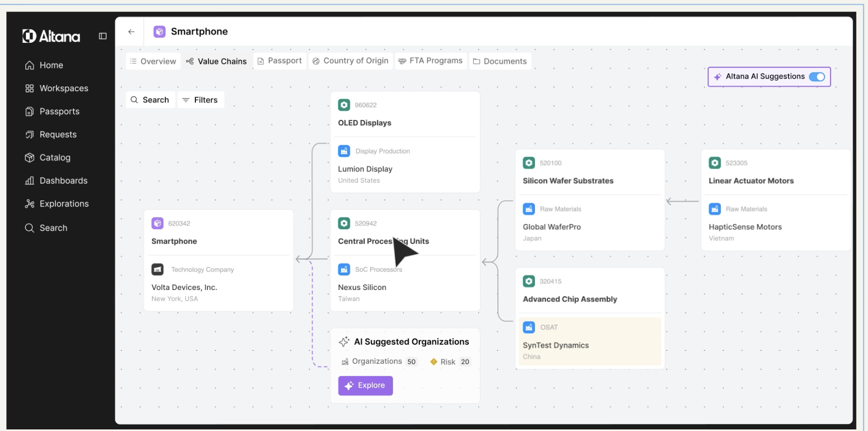This screenshot has height=431, width=868.
Task: Switch to the Passport tab
Action: (x=280, y=61)
